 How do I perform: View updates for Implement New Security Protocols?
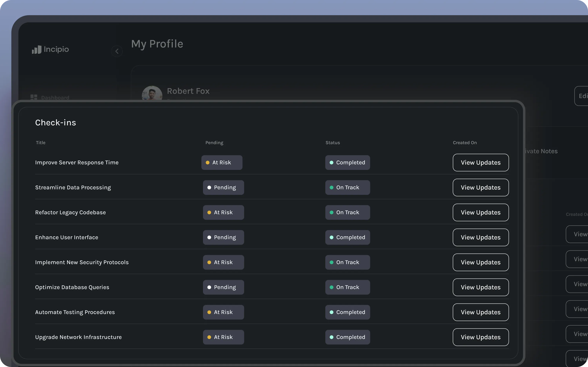point(480,262)
